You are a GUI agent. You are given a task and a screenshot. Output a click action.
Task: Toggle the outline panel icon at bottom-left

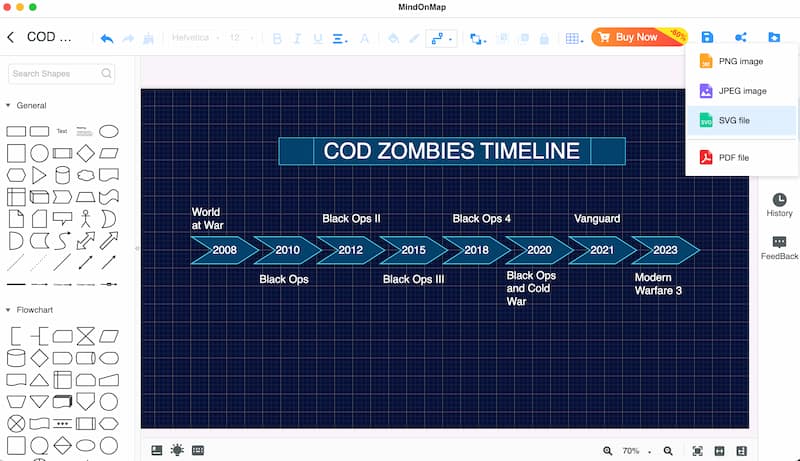(157, 450)
